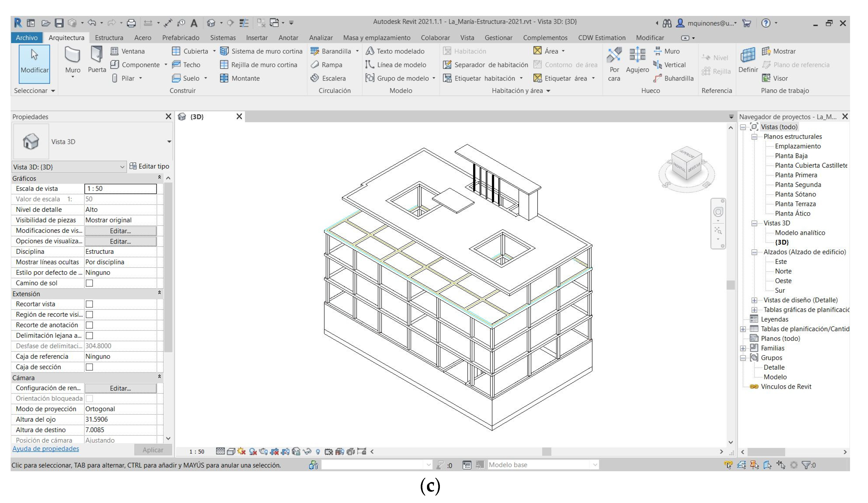Select the Por cara opening tool
The image size is (868, 503).
(615, 64)
